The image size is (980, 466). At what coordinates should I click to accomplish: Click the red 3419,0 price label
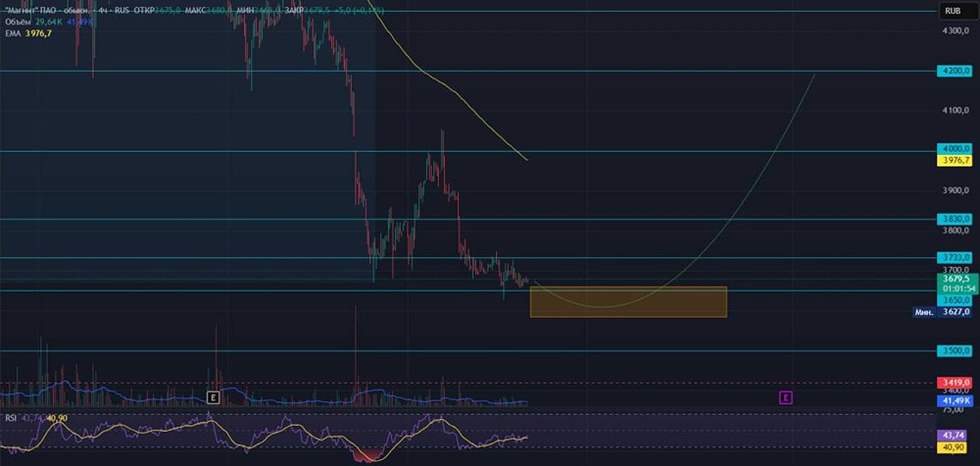955,382
